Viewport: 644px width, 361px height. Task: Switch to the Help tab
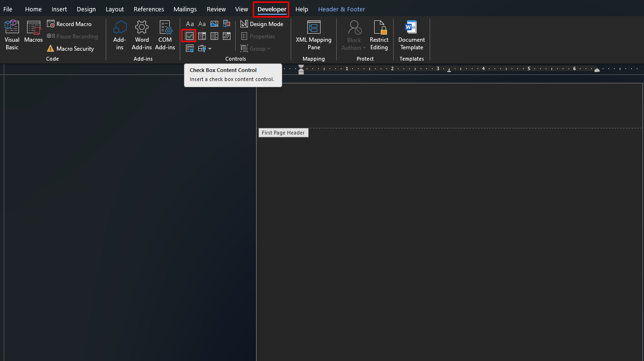302,9
